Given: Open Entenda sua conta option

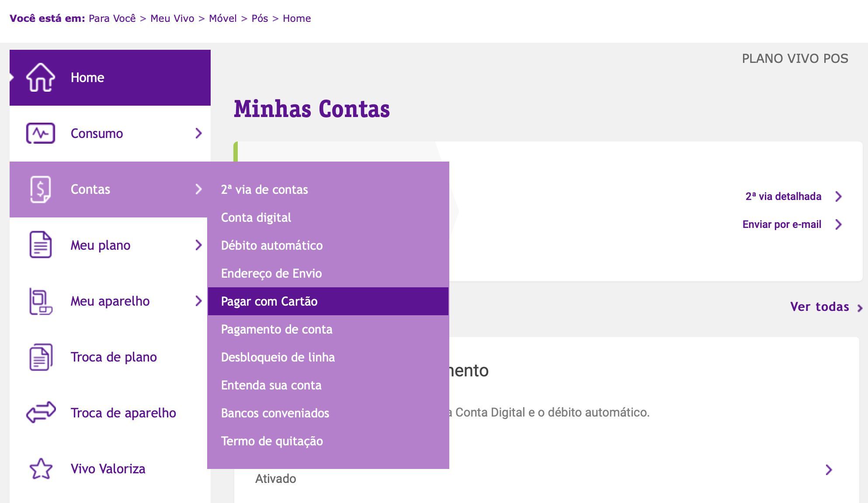Looking at the screenshot, I should (328, 385).
